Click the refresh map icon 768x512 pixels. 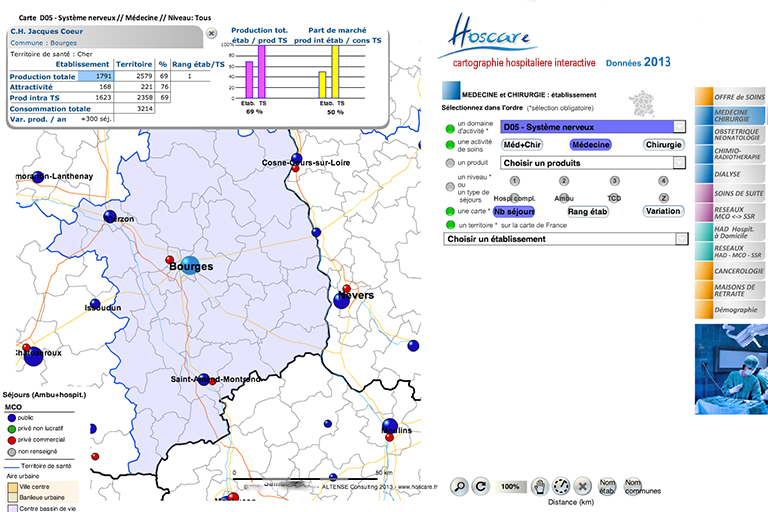[x=481, y=487]
